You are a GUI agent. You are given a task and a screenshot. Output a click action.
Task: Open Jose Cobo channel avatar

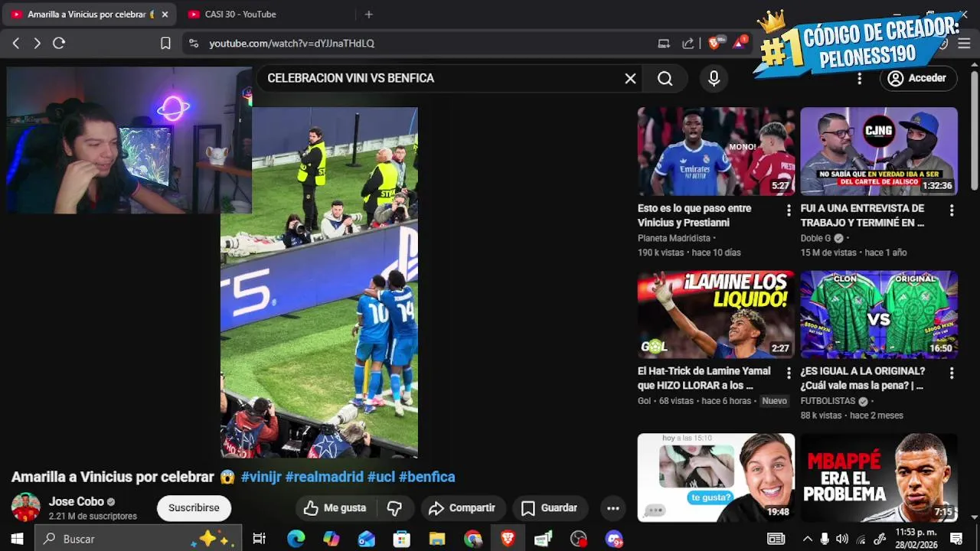[25, 507]
